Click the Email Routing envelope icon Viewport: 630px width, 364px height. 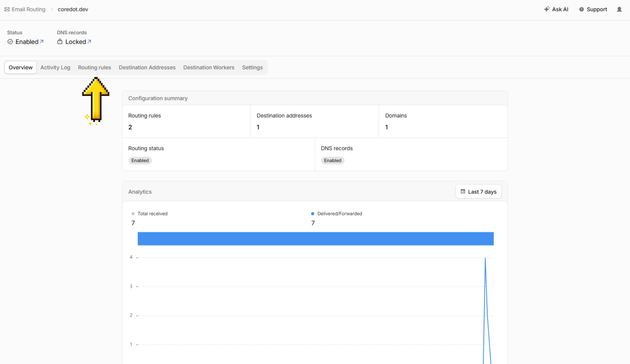7,9
